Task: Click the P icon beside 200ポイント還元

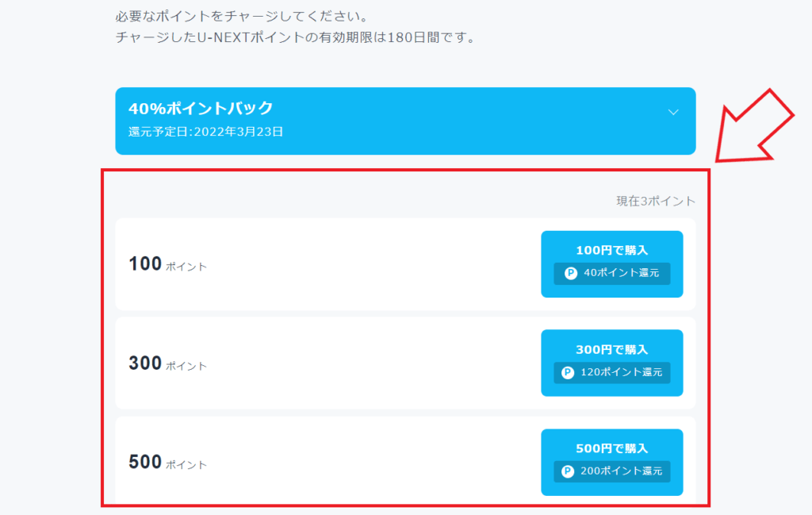Action: [568, 471]
